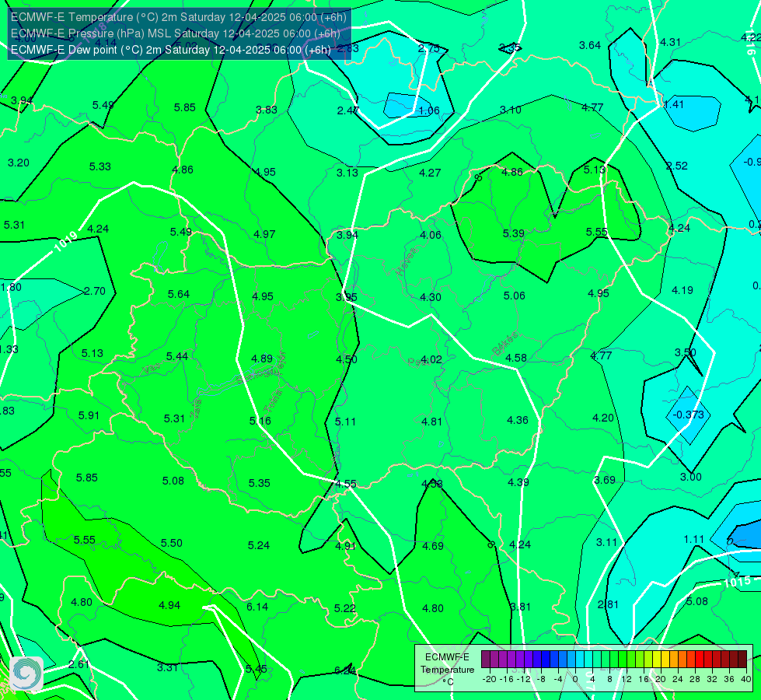The width and height of the screenshot is (761, 700).
Task: Click the 1015 isobar label
Action: coord(737,582)
